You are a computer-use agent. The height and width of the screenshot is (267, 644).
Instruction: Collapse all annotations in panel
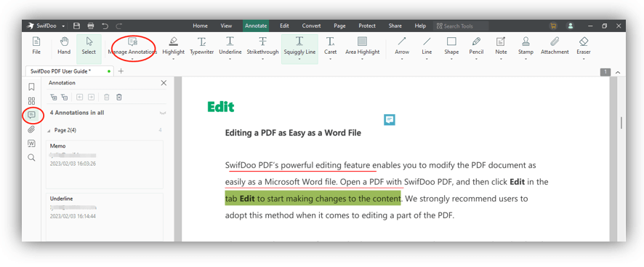coord(64,97)
